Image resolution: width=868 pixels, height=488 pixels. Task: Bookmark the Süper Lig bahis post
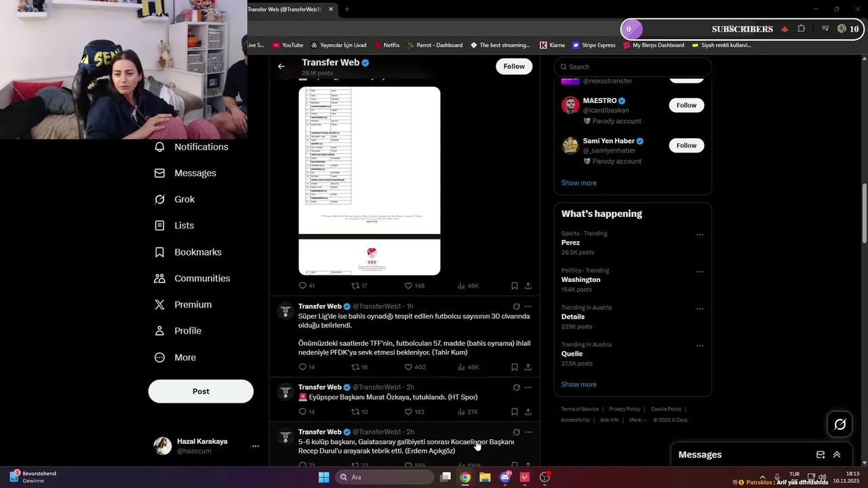click(x=515, y=367)
